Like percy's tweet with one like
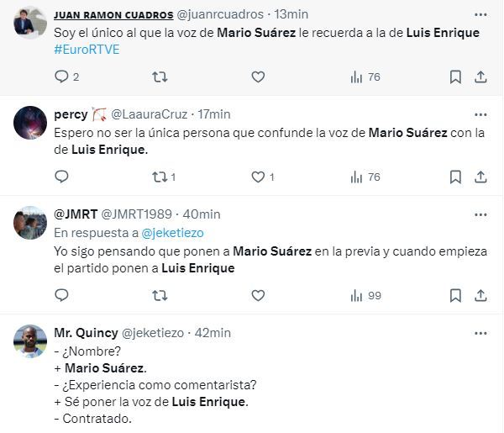 258,177
